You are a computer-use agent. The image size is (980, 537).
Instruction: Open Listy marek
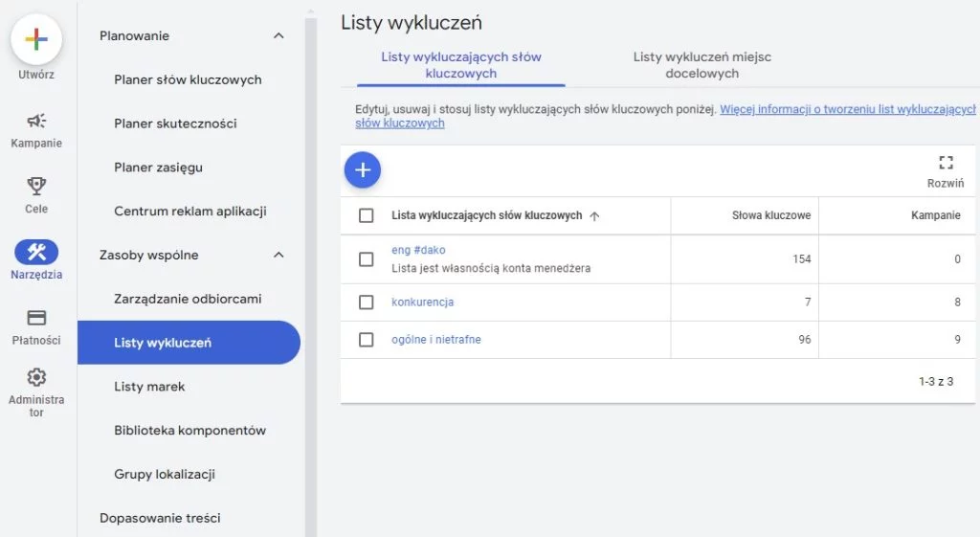coord(149,387)
